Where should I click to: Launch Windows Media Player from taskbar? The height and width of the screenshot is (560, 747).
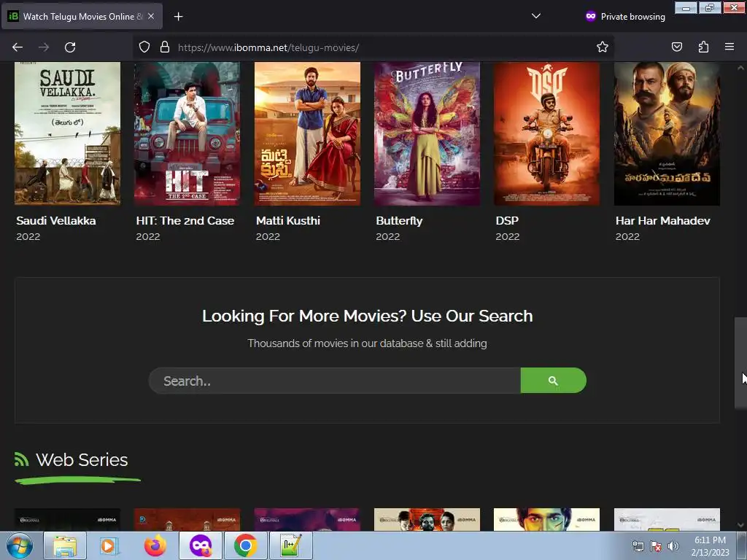(x=109, y=545)
